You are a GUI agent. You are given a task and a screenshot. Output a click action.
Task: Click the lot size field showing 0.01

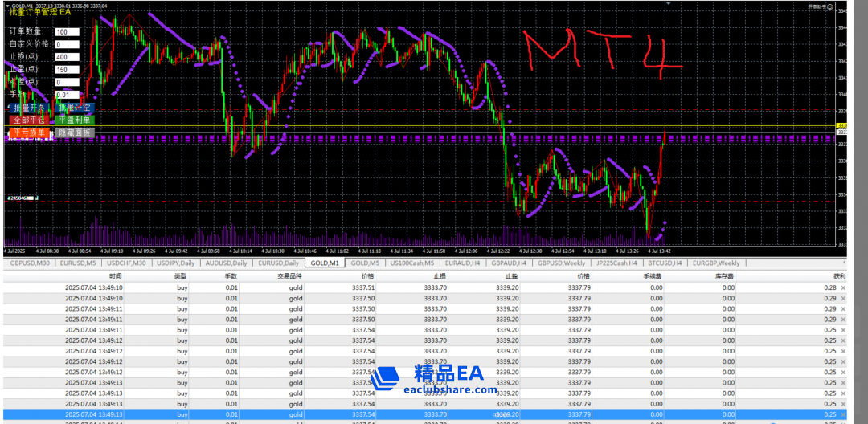click(x=67, y=95)
